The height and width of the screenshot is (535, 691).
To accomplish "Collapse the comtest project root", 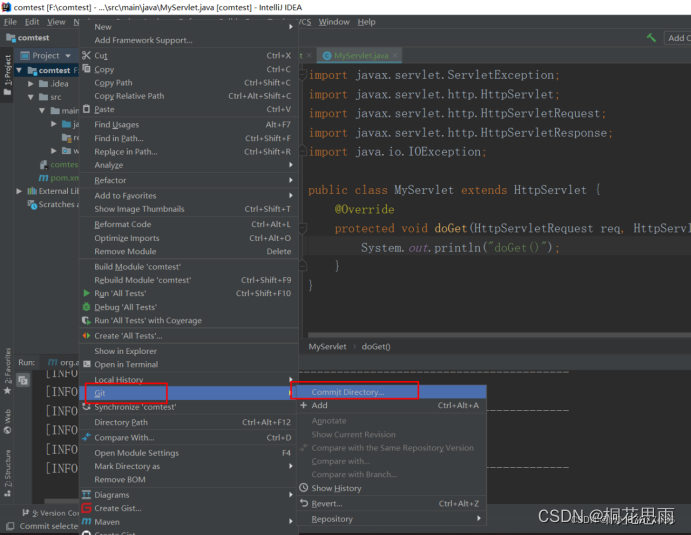I will [x=19, y=70].
